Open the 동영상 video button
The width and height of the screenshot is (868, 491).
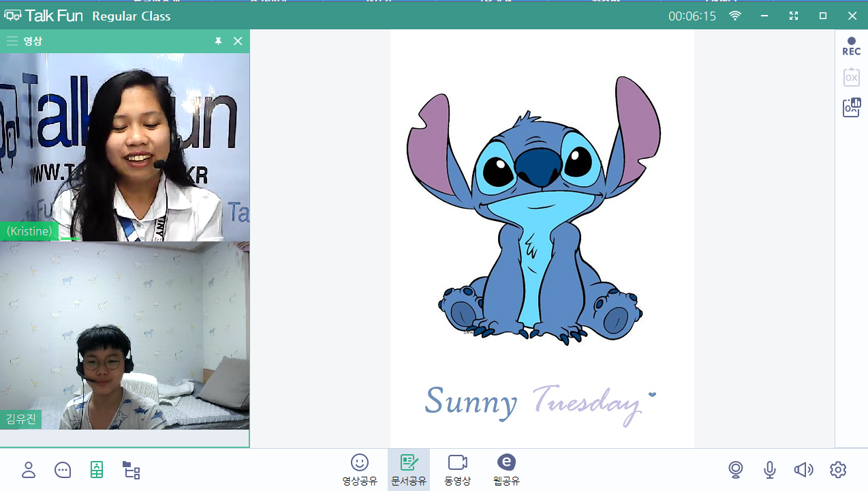point(457,469)
